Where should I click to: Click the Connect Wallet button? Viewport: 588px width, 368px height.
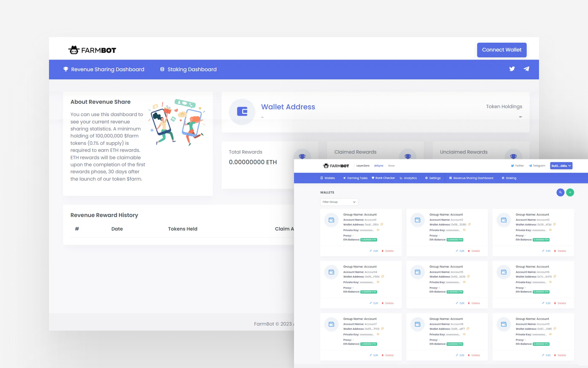click(501, 50)
